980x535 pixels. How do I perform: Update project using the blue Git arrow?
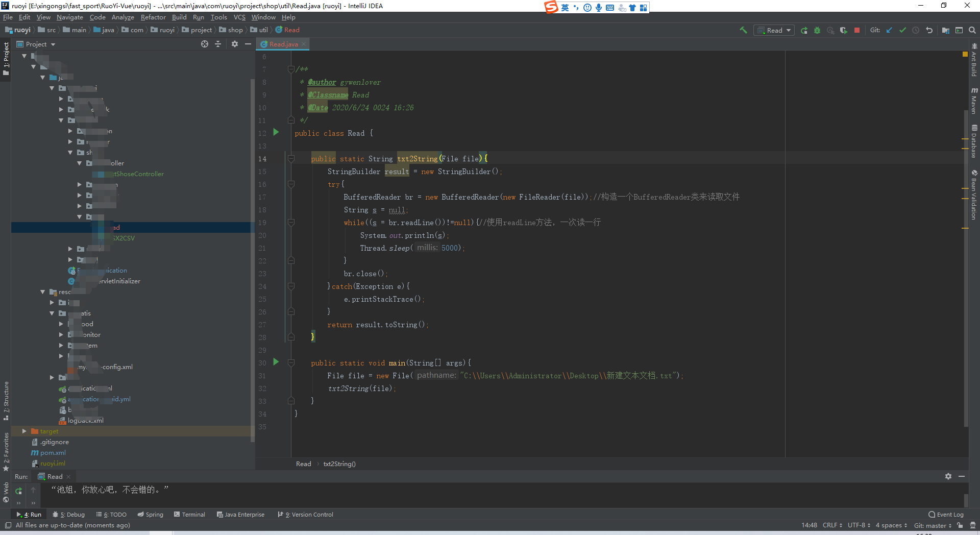coord(889,30)
